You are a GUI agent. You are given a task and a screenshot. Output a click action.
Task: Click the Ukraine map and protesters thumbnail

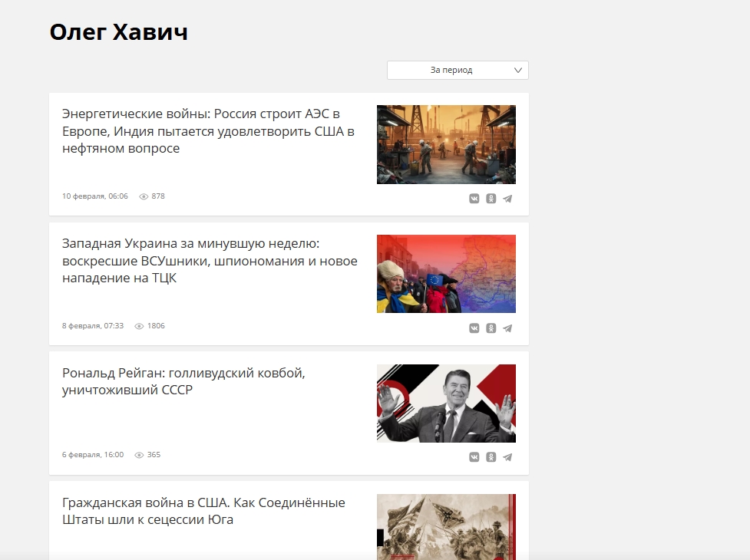(446, 274)
